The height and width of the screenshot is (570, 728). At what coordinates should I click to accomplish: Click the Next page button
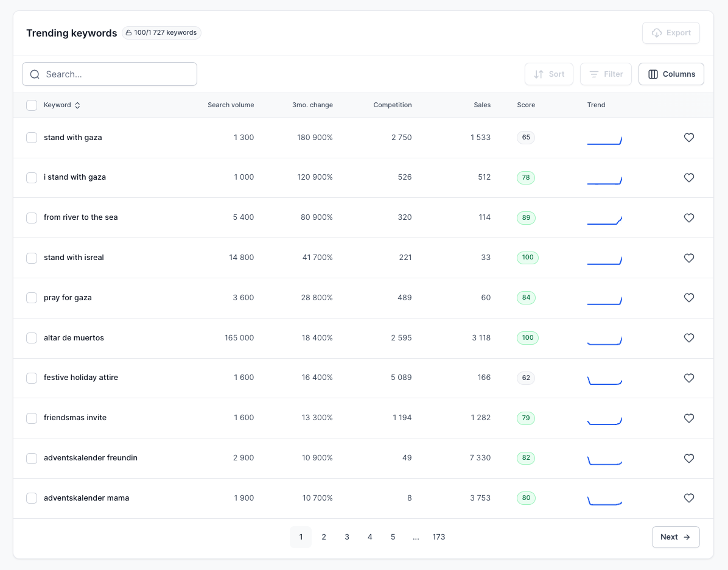coord(675,537)
